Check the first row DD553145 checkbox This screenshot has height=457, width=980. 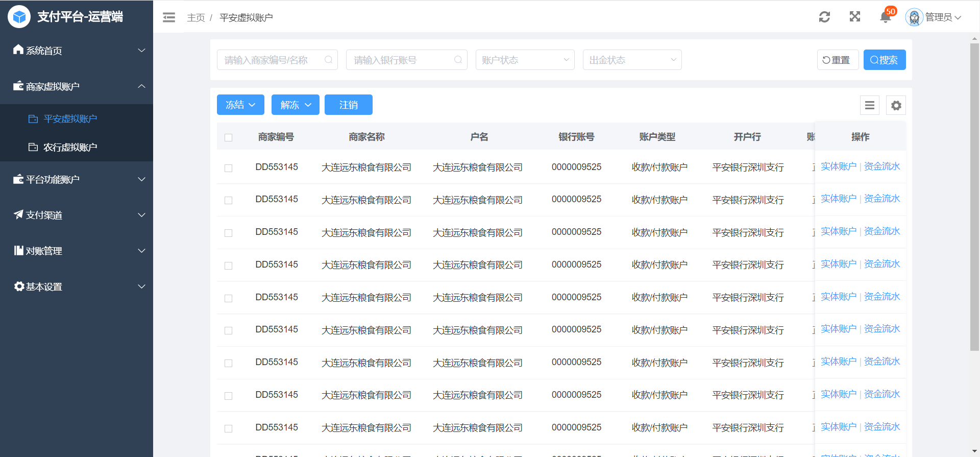(x=228, y=168)
